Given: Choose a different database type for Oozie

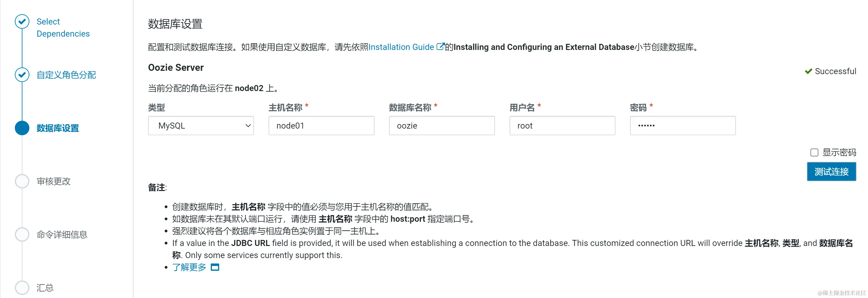Looking at the screenshot, I should tap(201, 126).
